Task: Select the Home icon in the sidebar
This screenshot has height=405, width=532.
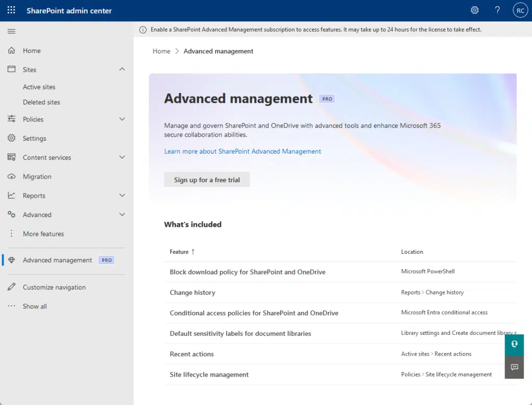Action: pyautogui.click(x=11, y=50)
